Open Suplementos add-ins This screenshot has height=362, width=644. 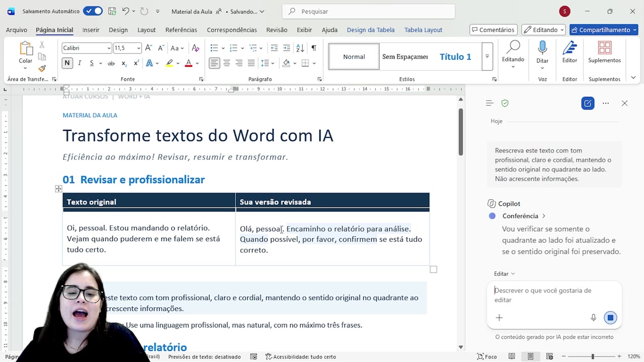click(604, 52)
